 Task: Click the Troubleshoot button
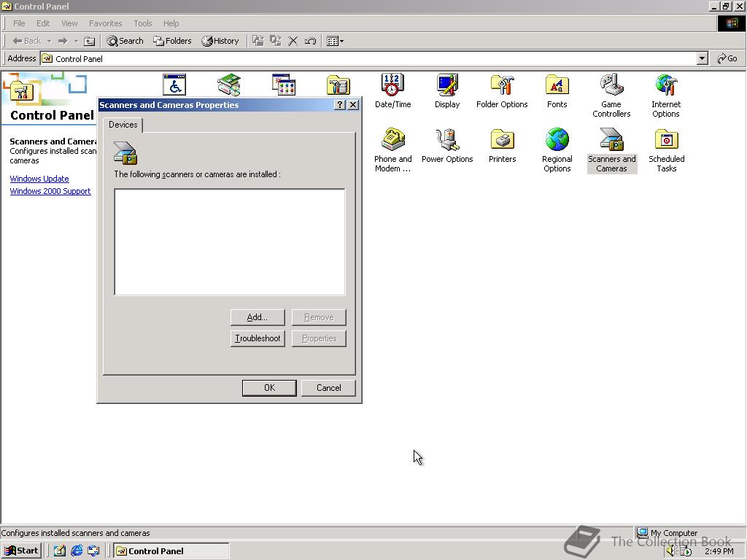pyautogui.click(x=258, y=338)
